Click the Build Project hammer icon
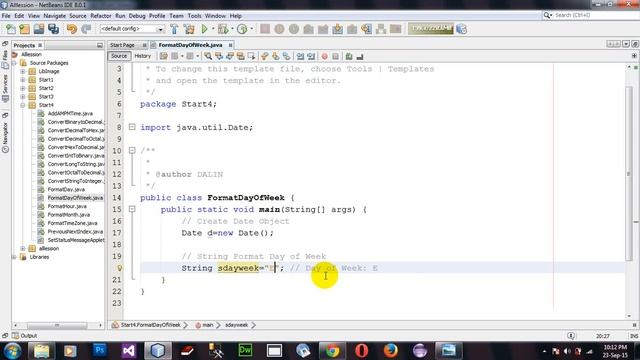The height and width of the screenshot is (360, 640). pos(174,29)
